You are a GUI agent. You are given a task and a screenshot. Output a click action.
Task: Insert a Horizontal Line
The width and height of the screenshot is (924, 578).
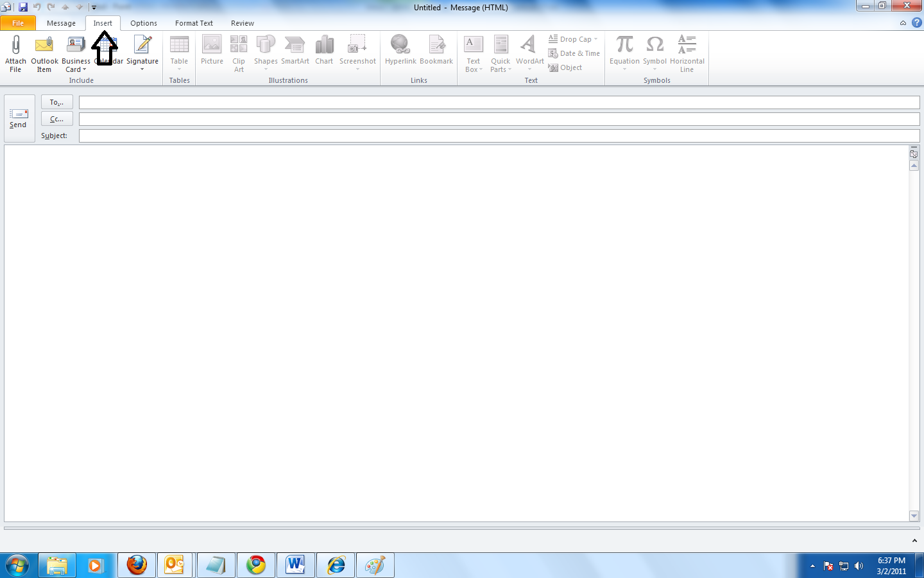click(x=687, y=54)
